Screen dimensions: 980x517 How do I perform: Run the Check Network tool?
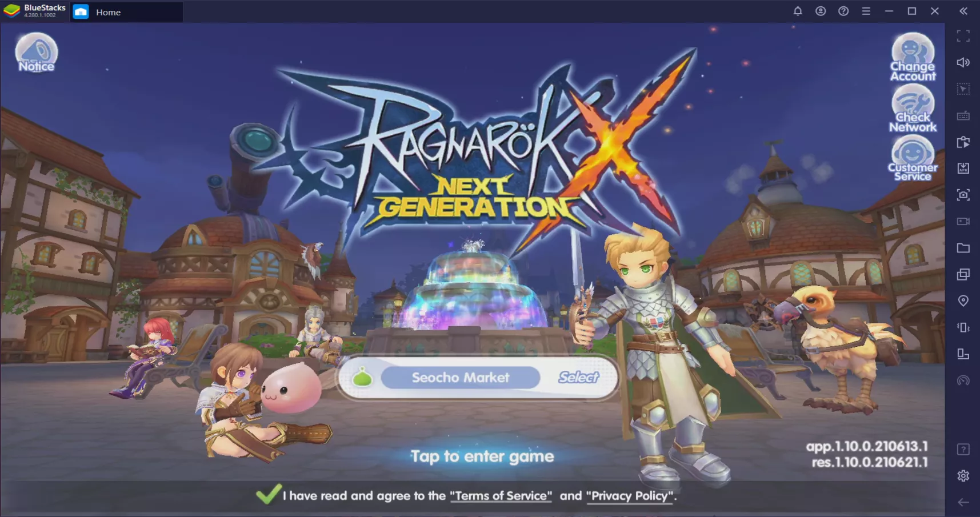913,108
